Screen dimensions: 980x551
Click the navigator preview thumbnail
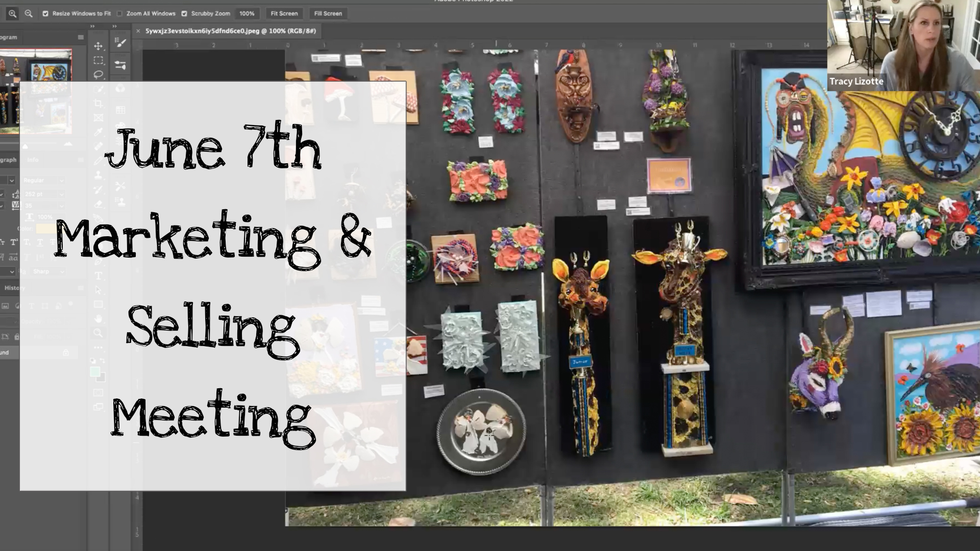pos(36,91)
